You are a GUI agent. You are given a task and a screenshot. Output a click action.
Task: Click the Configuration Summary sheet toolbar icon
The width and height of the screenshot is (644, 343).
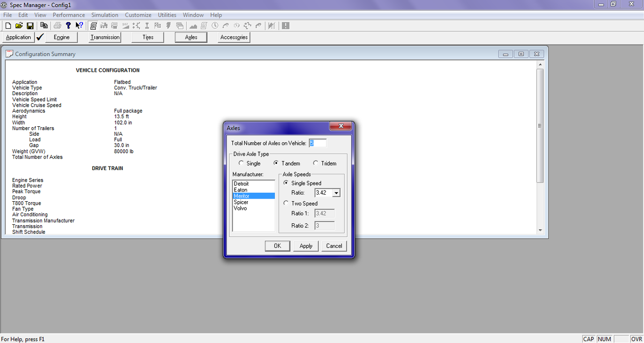(x=94, y=26)
